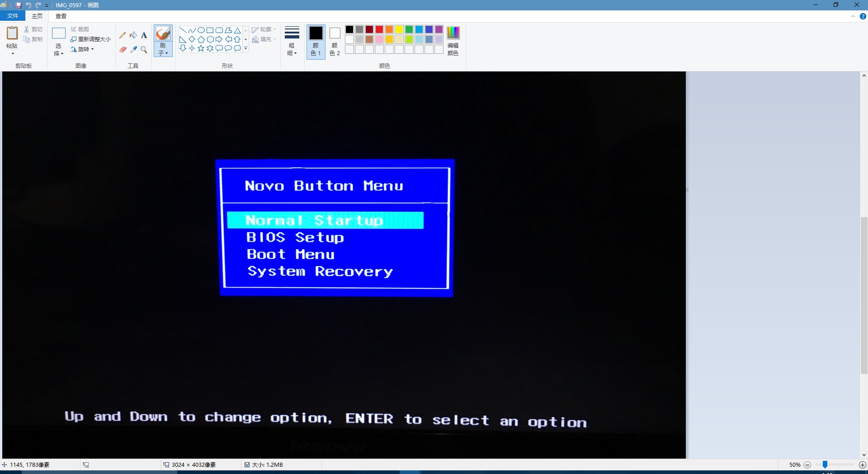The width and height of the screenshot is (868, 474).
Task: Switch to the View (查看) ribbon tab
Action: point(61,16)
